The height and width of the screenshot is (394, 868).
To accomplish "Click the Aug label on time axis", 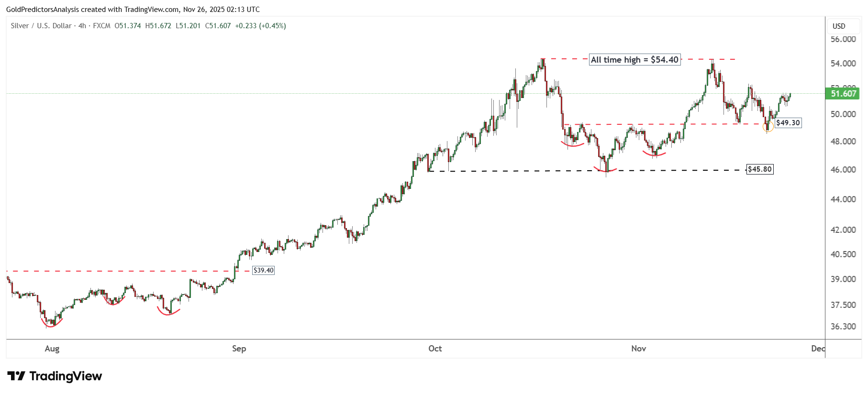I will (x=52, y=349).
